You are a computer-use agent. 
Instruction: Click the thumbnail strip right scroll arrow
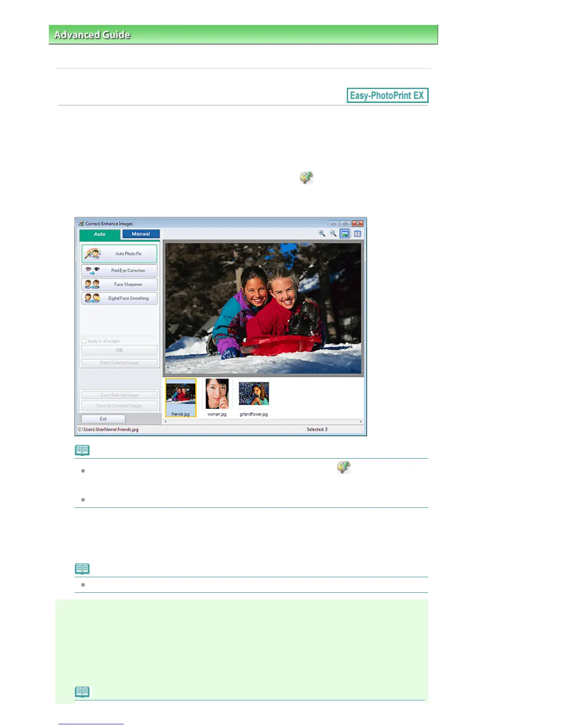pyautogui.click(x=361, y=421)
